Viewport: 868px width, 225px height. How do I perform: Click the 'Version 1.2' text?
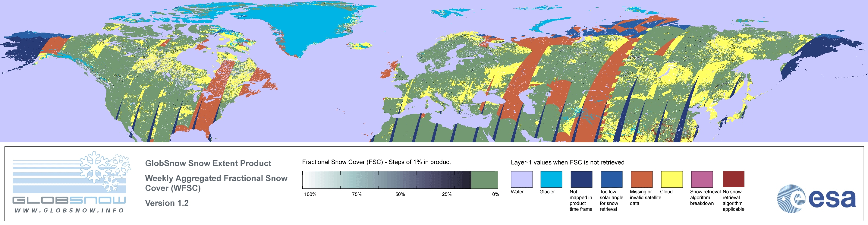pos(166,203)
